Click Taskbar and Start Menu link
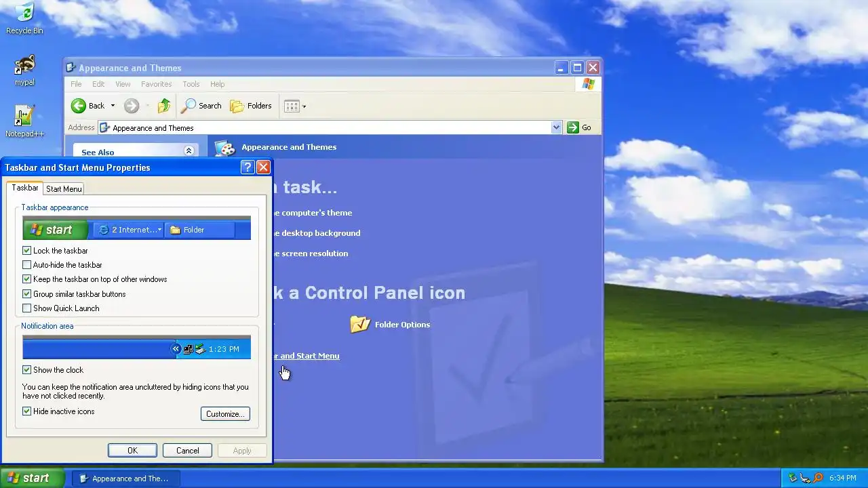Image resolution: width=868 pixels, height=488 pixels. point(306,356)
